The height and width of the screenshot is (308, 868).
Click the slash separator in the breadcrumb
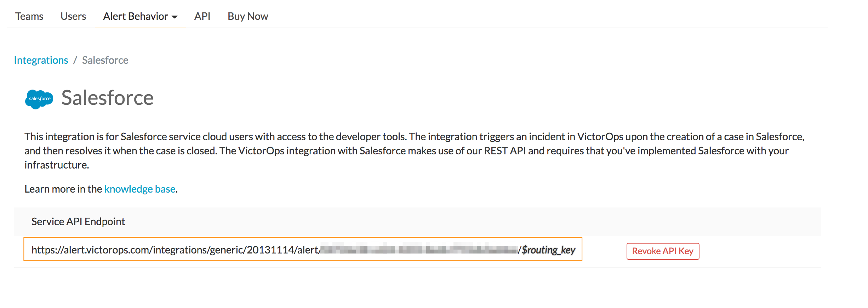(75, 60)
